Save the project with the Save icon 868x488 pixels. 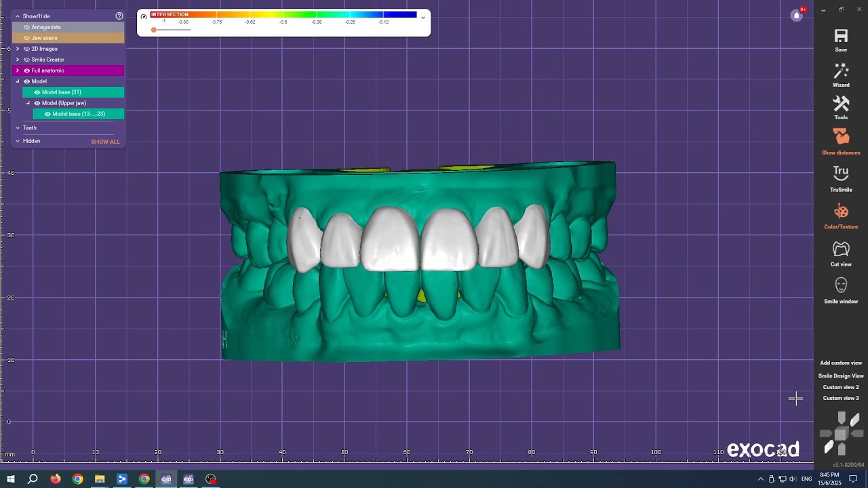pos(841,36)
